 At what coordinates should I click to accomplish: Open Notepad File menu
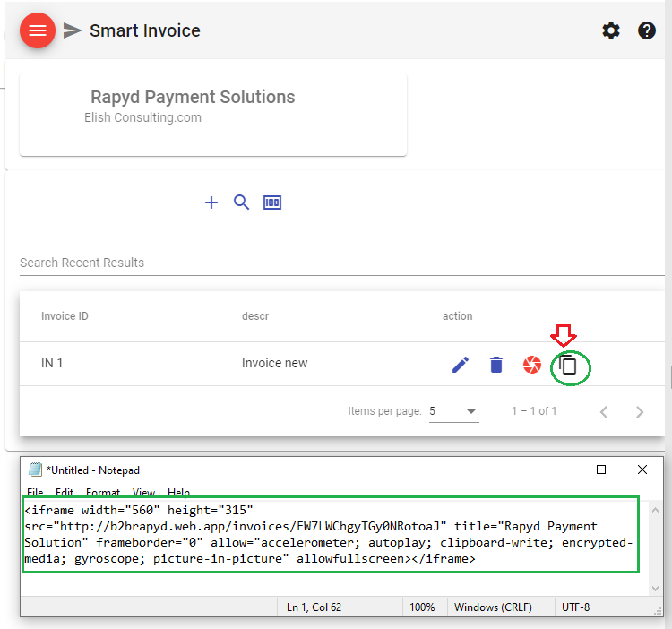pyautogui.click(x=35, y=492)
